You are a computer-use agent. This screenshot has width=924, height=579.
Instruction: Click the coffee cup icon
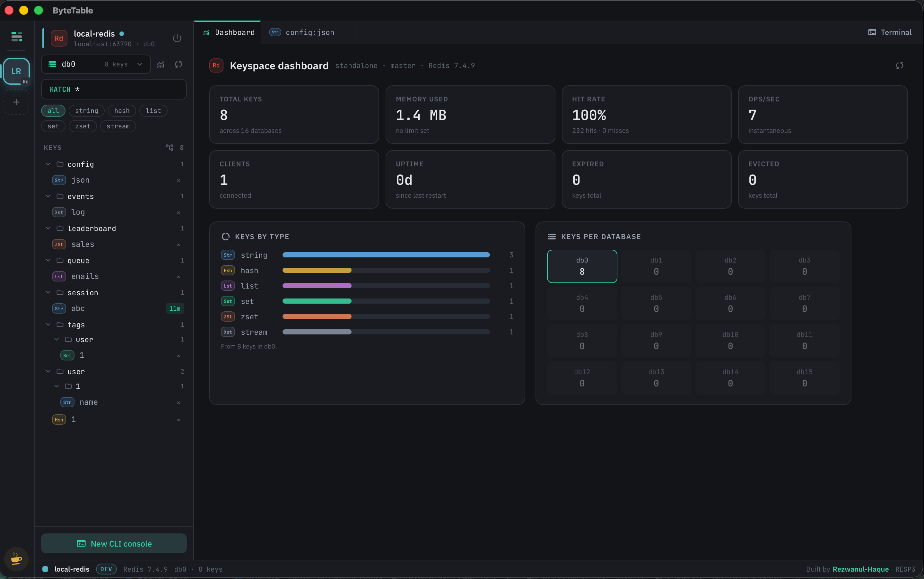pyautogui.click(x=16, y=559)
